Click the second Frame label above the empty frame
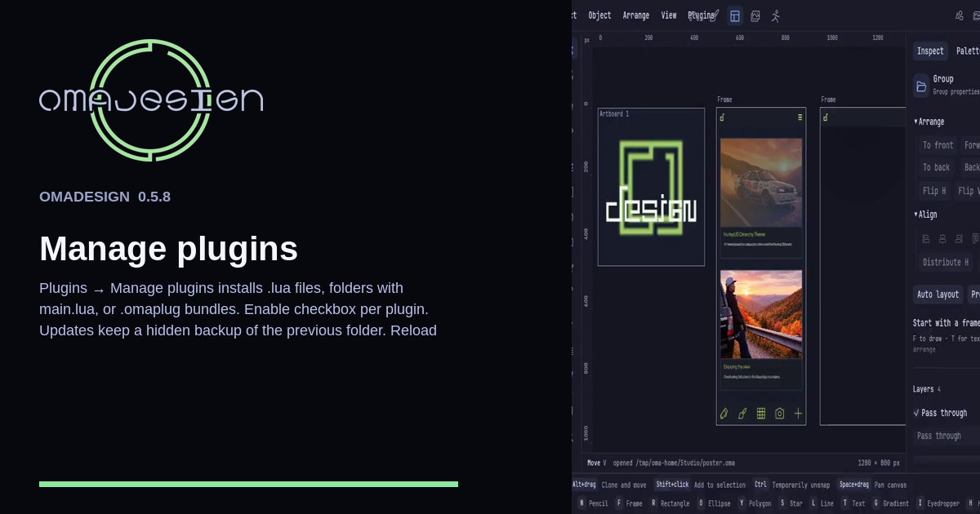Viewport: 980px width, 514px height. 828,100
